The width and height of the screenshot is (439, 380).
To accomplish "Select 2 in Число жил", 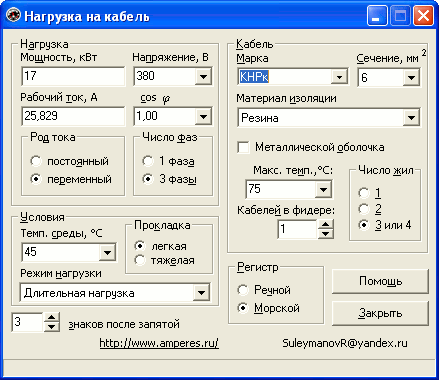I will point(364,209).
